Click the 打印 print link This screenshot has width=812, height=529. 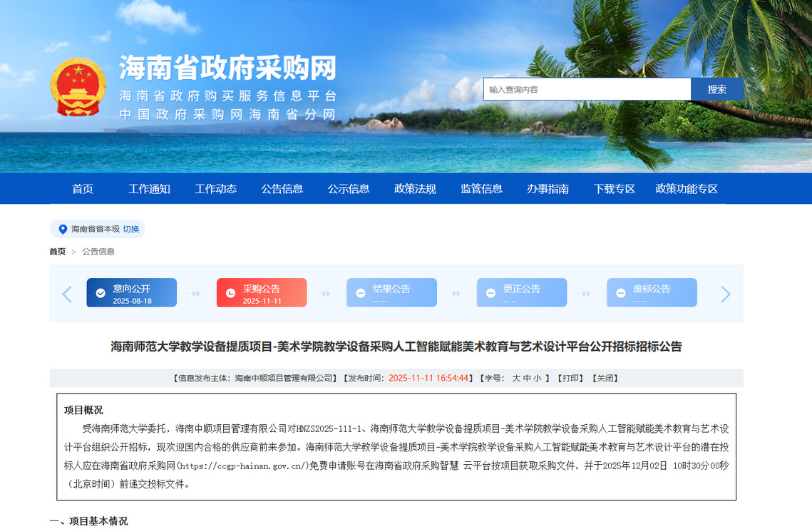point(570,379)
